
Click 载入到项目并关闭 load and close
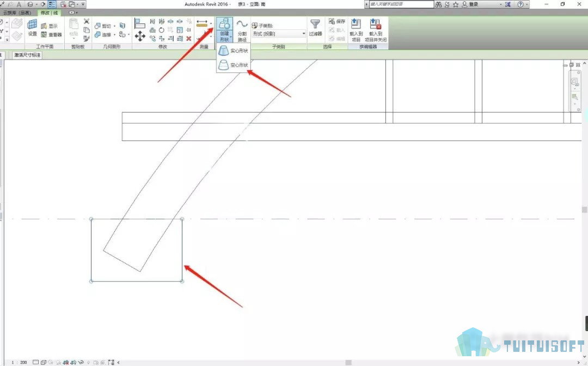(375, 29)
